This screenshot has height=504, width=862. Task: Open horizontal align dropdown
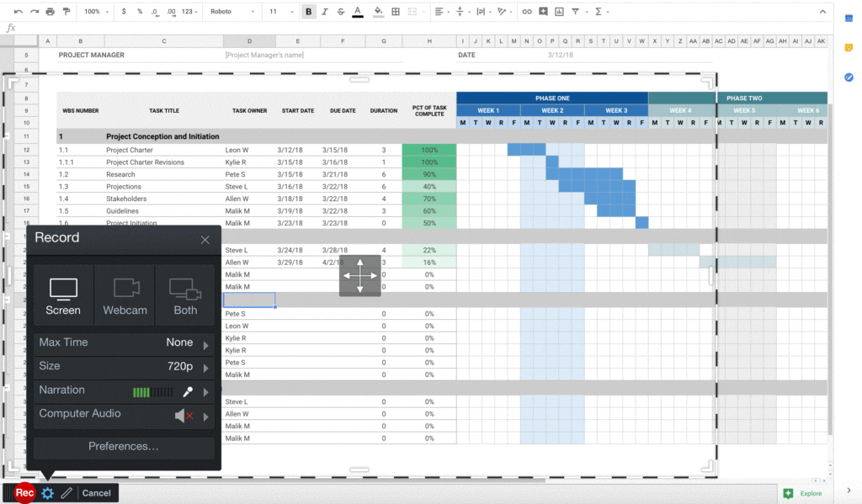tap(441, 12)
